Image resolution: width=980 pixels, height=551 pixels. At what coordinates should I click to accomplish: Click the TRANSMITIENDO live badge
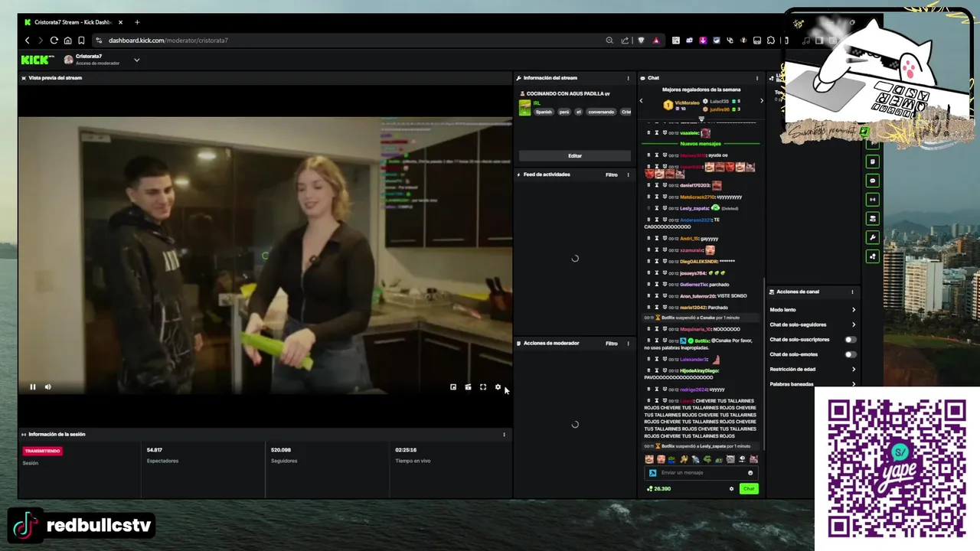(x=42, y=452)
